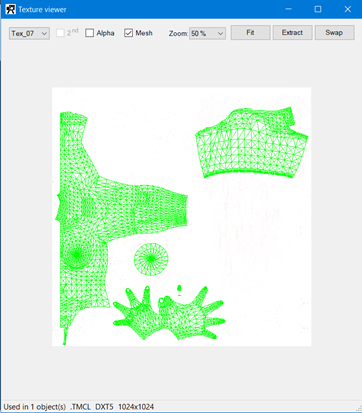
Task: Click the Fit button
Action: 250,33
